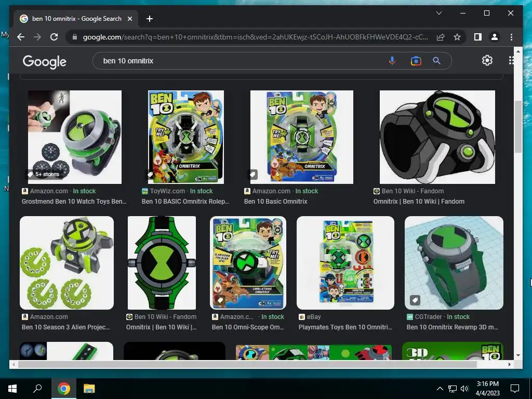The width and height of the screenshot is (532, 399).
Task: Open Google quick settings gear
Action: pos(487,60)
